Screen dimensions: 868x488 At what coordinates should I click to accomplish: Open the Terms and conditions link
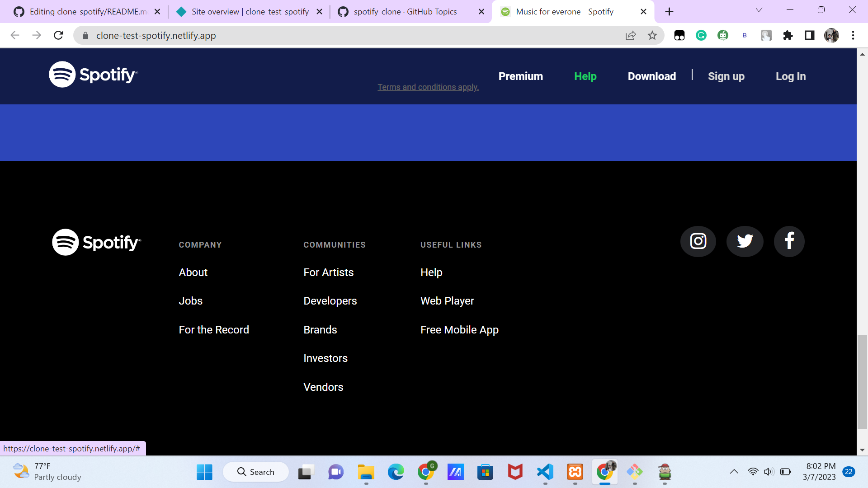click(428, 87)
